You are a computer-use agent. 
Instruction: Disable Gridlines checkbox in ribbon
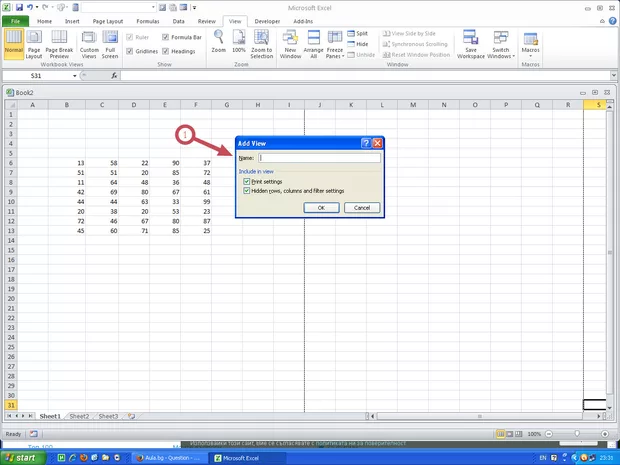pos(130,50)
